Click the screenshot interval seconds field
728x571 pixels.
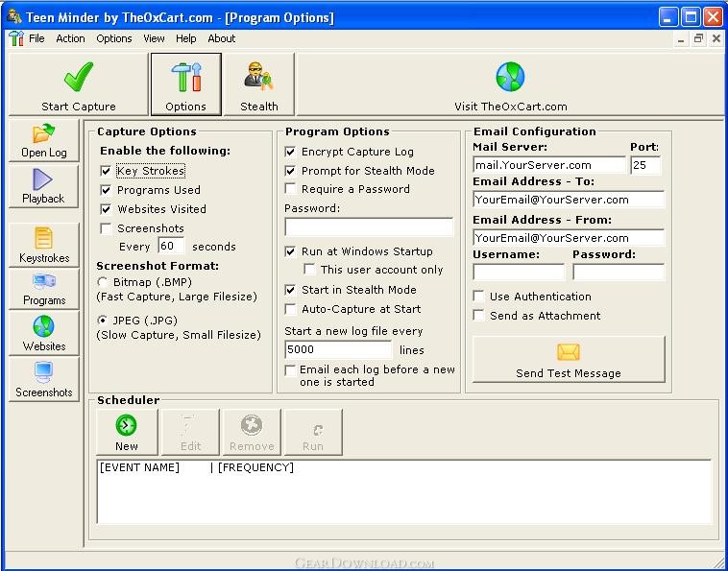171,246
